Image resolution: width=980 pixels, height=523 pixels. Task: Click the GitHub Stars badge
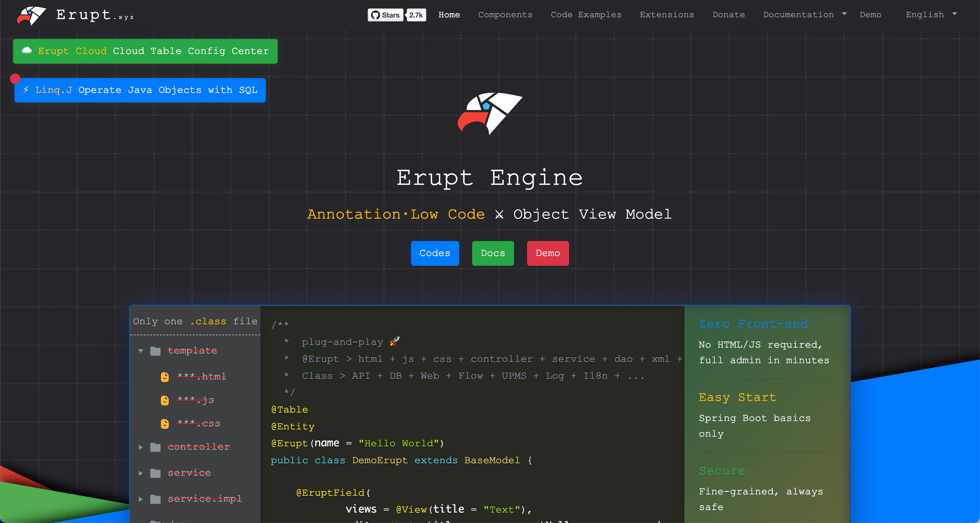tap(385, 15)
